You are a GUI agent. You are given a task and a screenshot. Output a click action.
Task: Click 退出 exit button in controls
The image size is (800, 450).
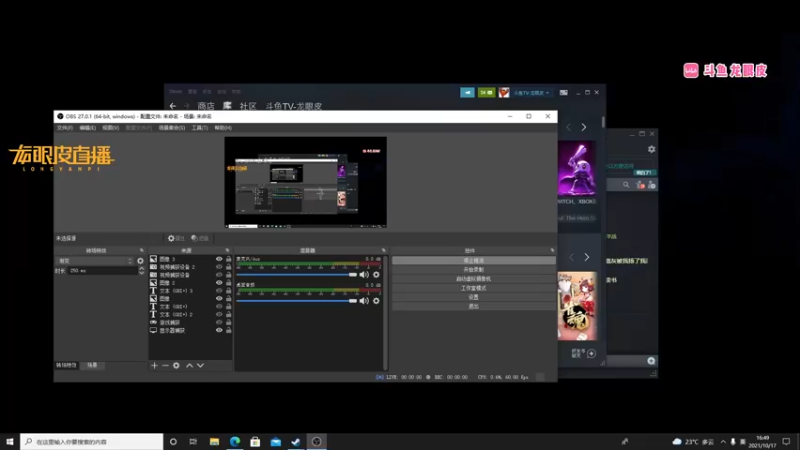(473, 306)
